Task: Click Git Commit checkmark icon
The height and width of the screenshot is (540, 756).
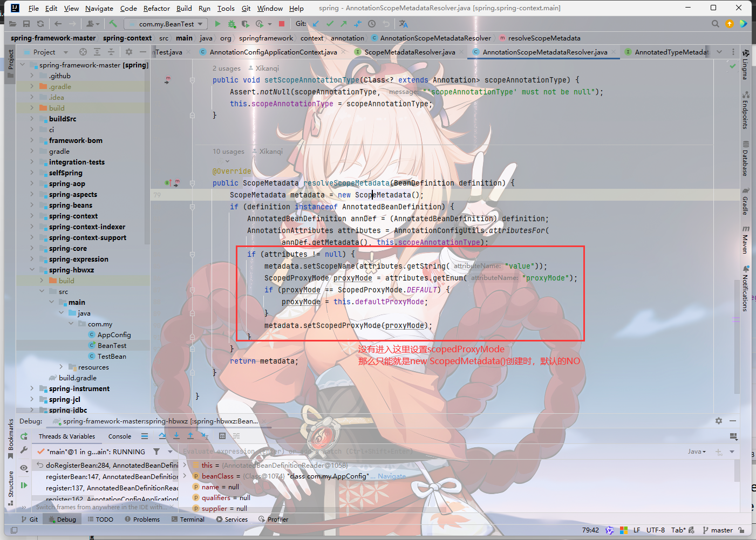Action: coord(330,24)
